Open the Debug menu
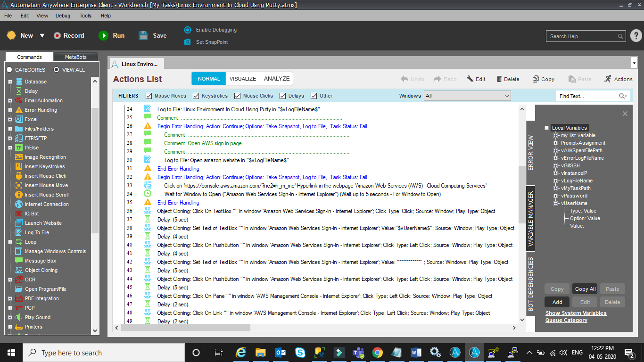Viewport: 644px width, 362px height. 63,16
